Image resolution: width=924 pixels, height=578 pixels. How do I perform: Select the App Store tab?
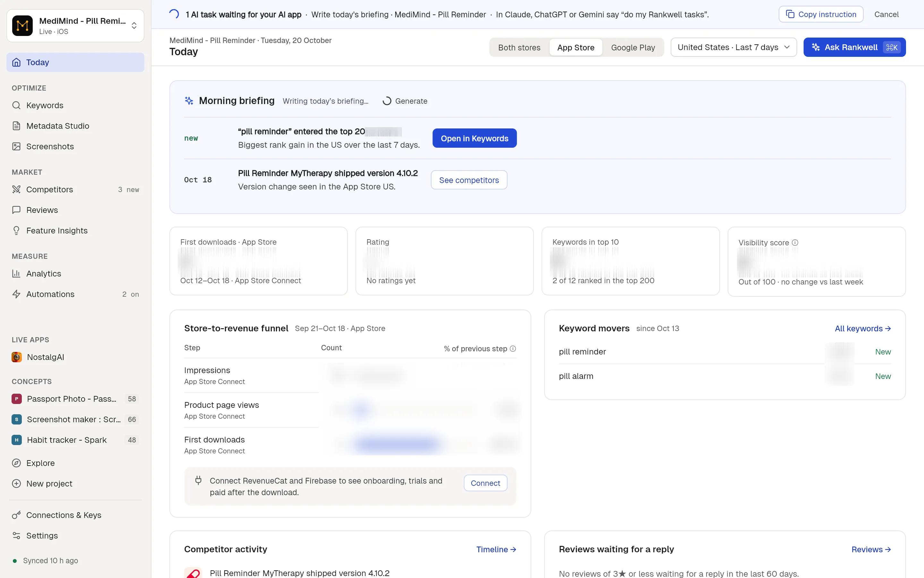pyautogui.click(x=576, y=48)
